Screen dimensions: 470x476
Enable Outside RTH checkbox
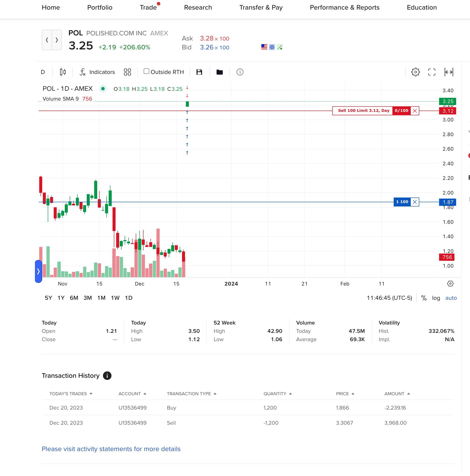click(x=146, y=71)
